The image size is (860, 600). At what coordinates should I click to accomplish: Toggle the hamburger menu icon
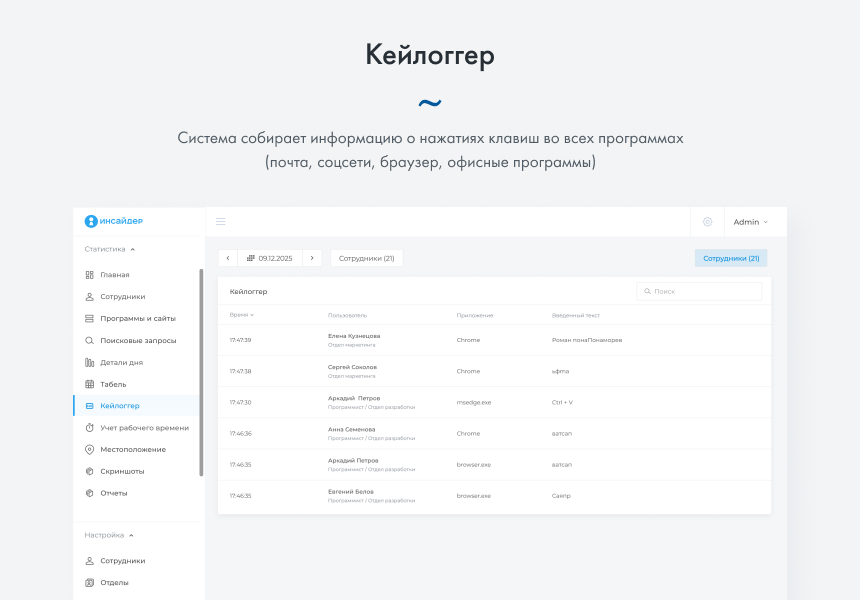pyautogui.click(x=221, y=222)
